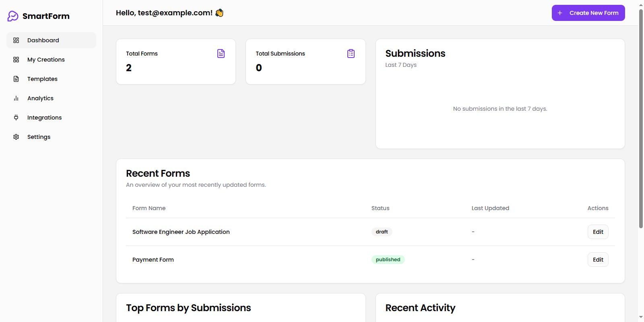Click the SmartForm logo icon

point(13,16)
